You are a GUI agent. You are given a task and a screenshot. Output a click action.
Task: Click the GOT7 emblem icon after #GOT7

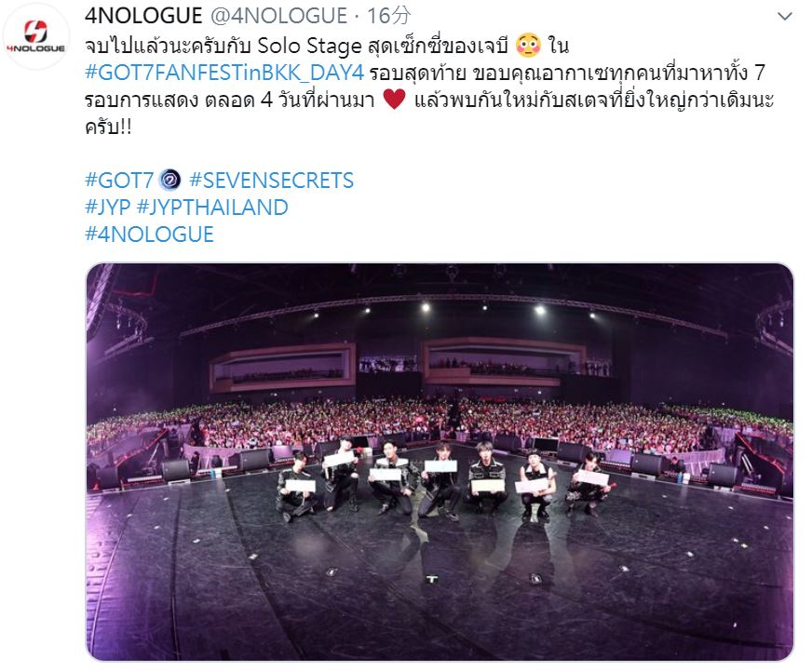[170, 181]
